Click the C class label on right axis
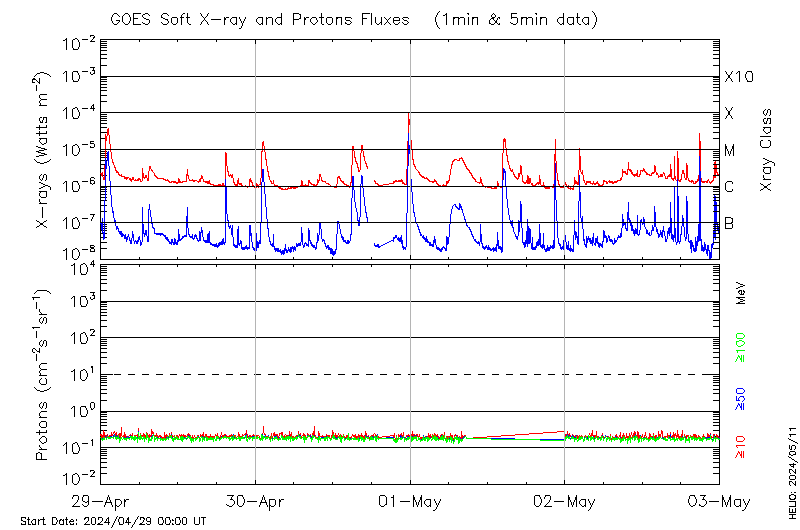The width and height of the screenshot is (800, 530). pyautogui.click(x=729, y=187)
